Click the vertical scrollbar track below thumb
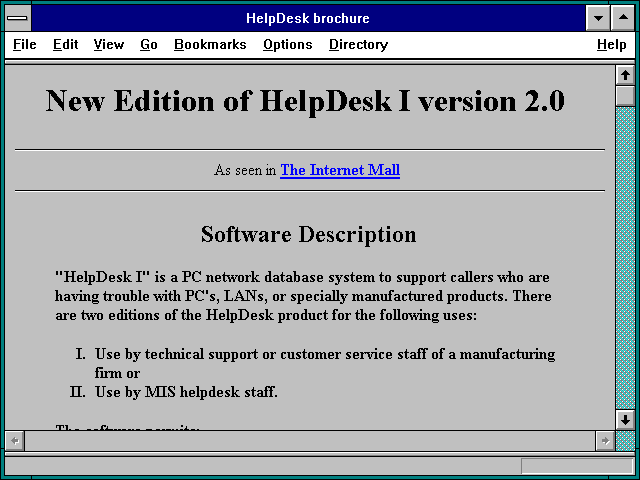The height and width of the screenshot is (480, 640). [x=625, y=257]
